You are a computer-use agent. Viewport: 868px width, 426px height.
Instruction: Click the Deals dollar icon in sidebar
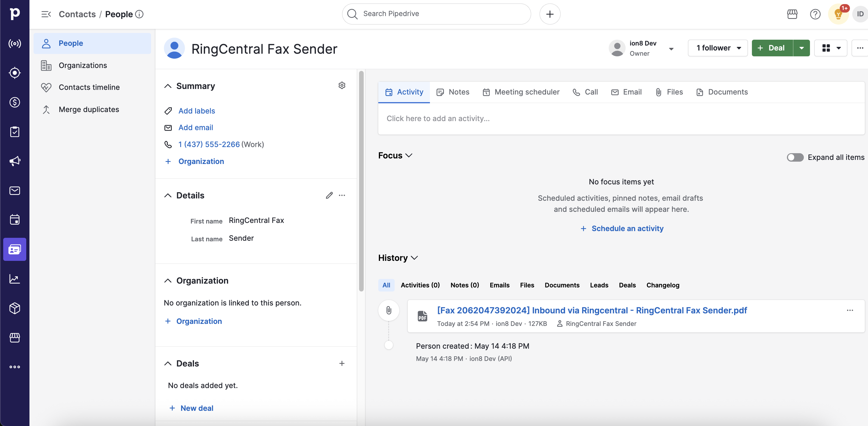coord(15,102)
